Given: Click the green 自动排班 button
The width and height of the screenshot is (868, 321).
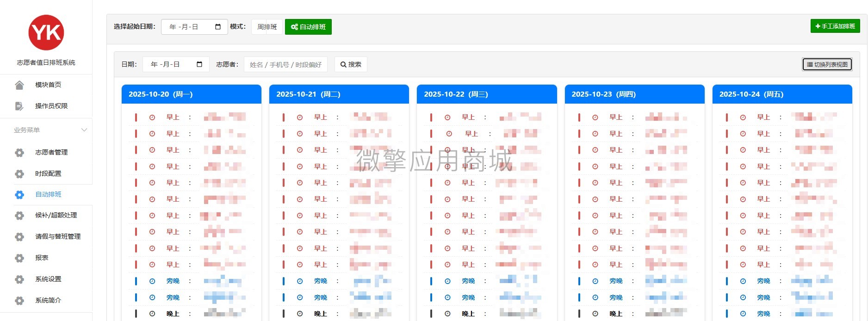Looking at the screenshot, I should (x=308, y=27).
